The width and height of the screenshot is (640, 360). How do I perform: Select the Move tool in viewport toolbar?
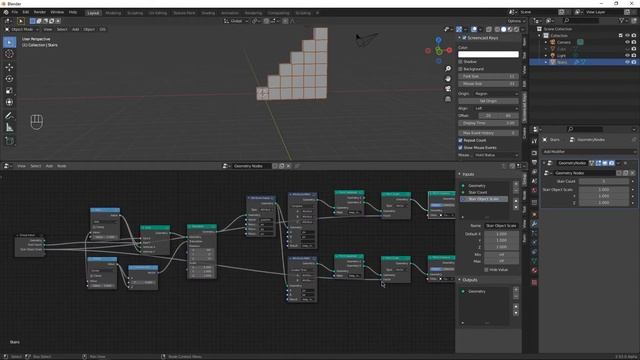pyautogui.click(x=9, y=67)
